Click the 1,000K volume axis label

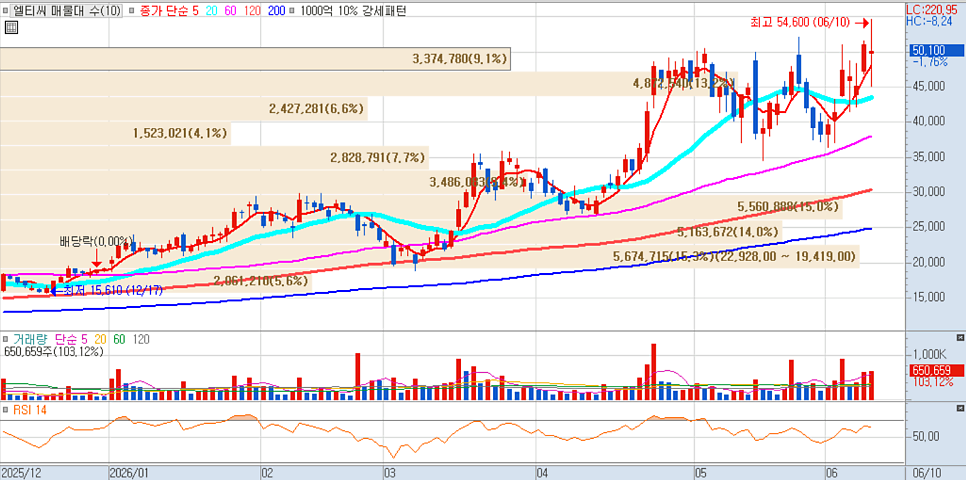pyautogui.click(x=930, y=354)
